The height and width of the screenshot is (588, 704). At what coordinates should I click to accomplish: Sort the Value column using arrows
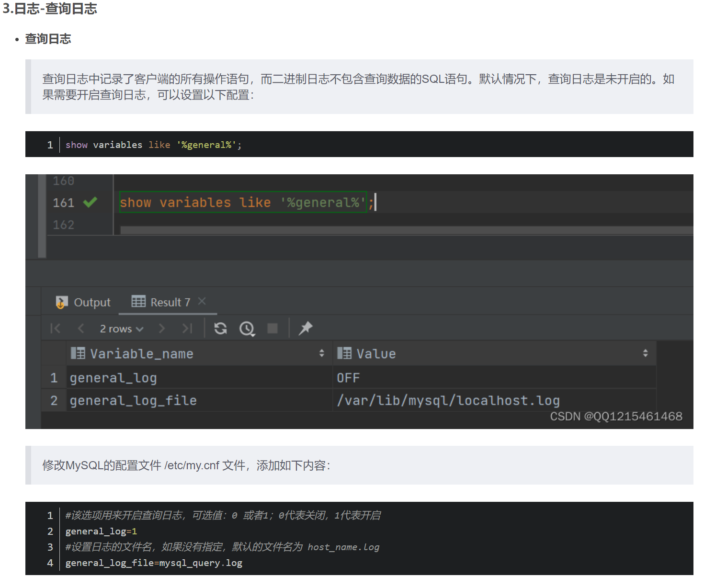click(646, 353)
